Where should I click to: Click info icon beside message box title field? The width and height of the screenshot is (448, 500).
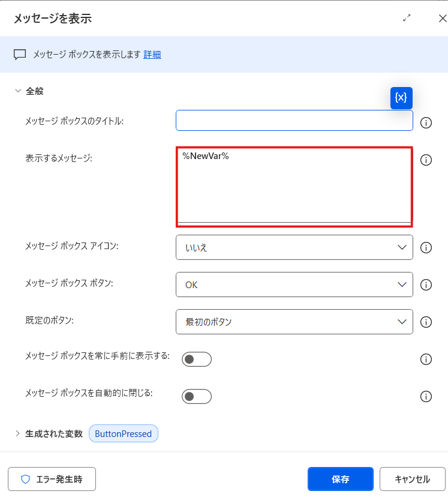[426, 122]
